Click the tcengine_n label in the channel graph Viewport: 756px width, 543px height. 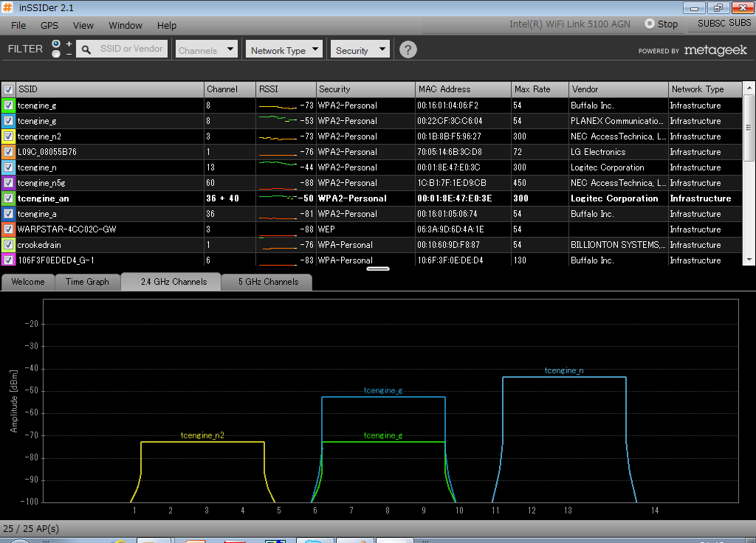coord(564,370)
